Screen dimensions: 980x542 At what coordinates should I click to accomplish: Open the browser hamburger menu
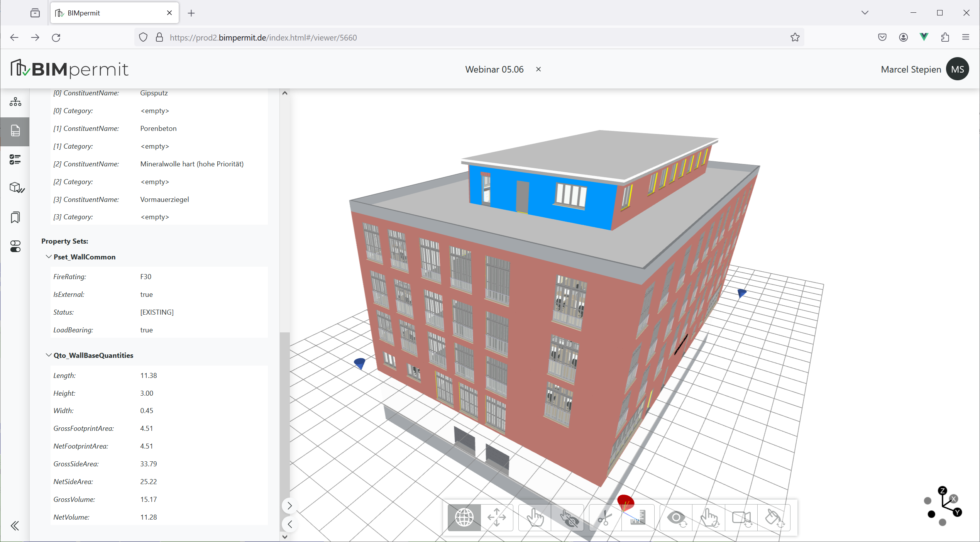[966, 37]
